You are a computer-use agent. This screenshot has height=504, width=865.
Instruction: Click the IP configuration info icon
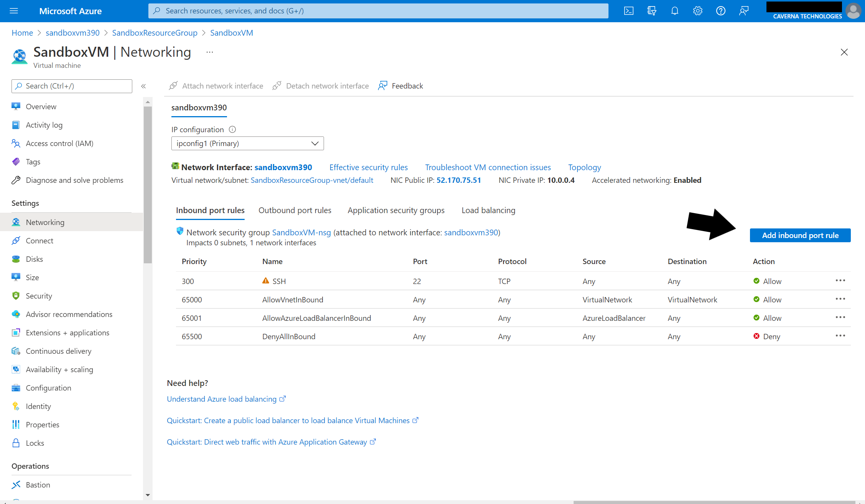click(232, 130)
